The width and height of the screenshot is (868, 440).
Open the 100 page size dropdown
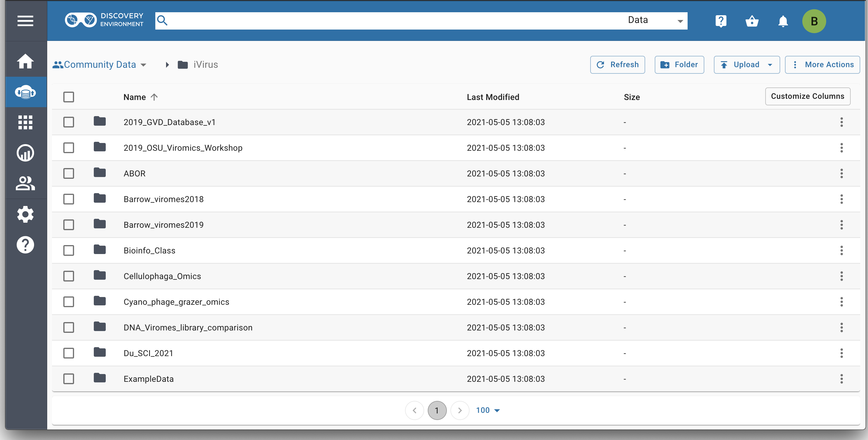click(x=487, y=410)
